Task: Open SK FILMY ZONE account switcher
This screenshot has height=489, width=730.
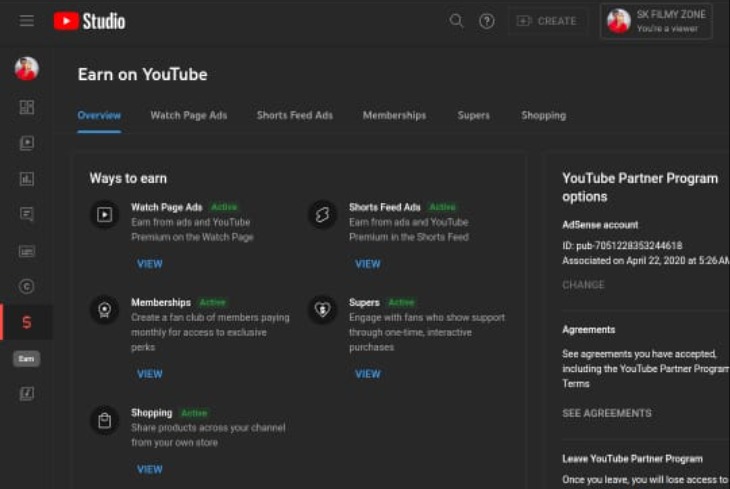Action: click(656, 21)
